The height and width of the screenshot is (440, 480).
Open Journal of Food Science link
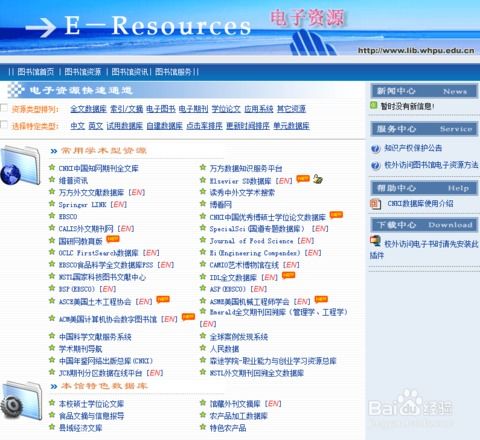(x=251, y=241)
